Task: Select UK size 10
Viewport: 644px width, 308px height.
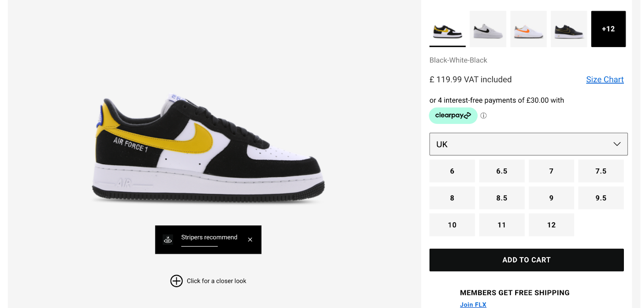Action: pyautogui.click(x=452, y=225)
